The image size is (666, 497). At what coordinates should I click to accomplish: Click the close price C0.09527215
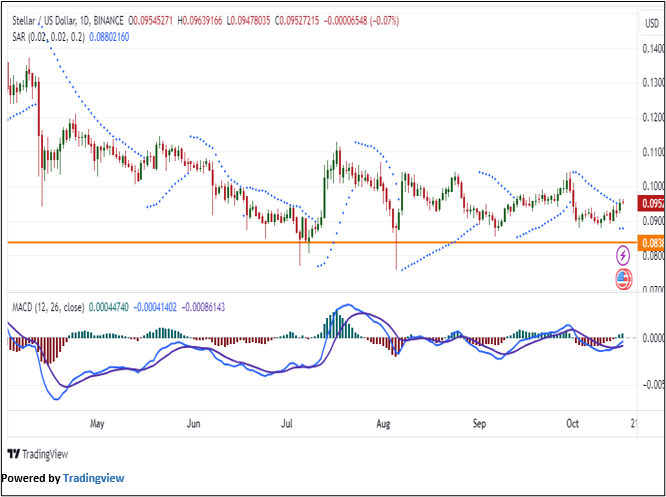click(297, 21)
